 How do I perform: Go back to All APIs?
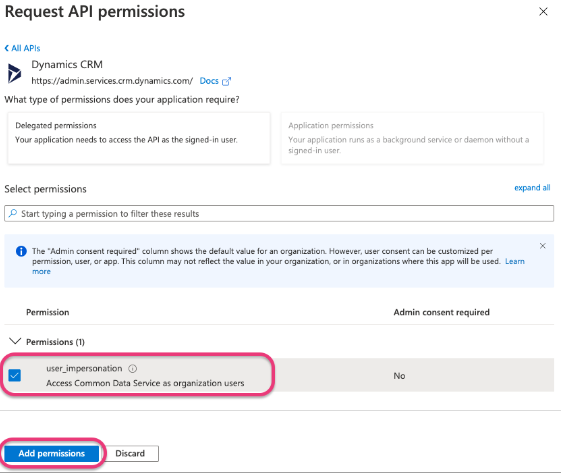coord(26,48)
